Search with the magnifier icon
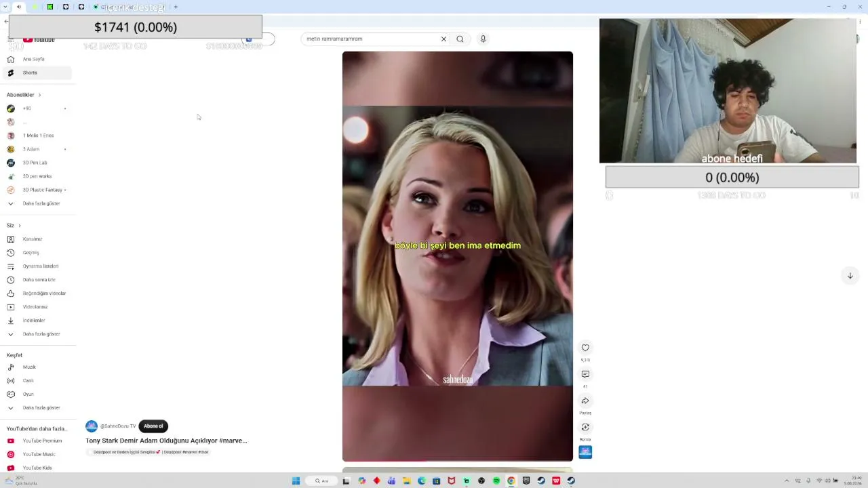 460,39
